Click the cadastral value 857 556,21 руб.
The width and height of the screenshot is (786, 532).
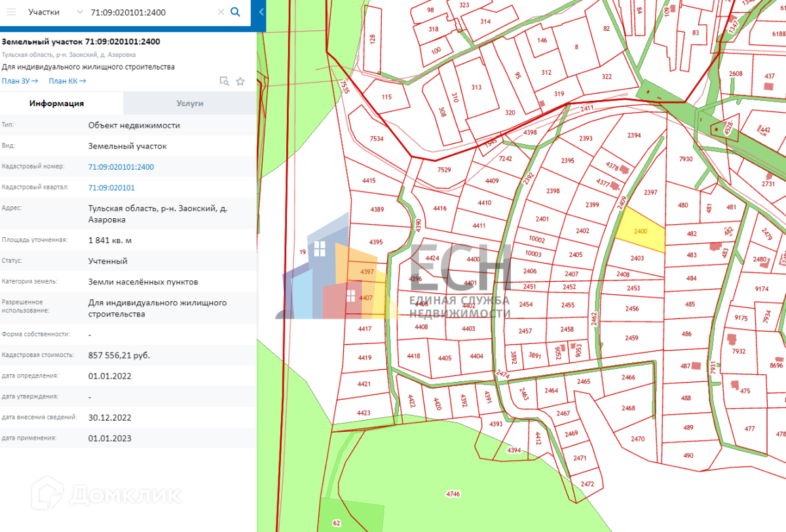coord(119,355)
